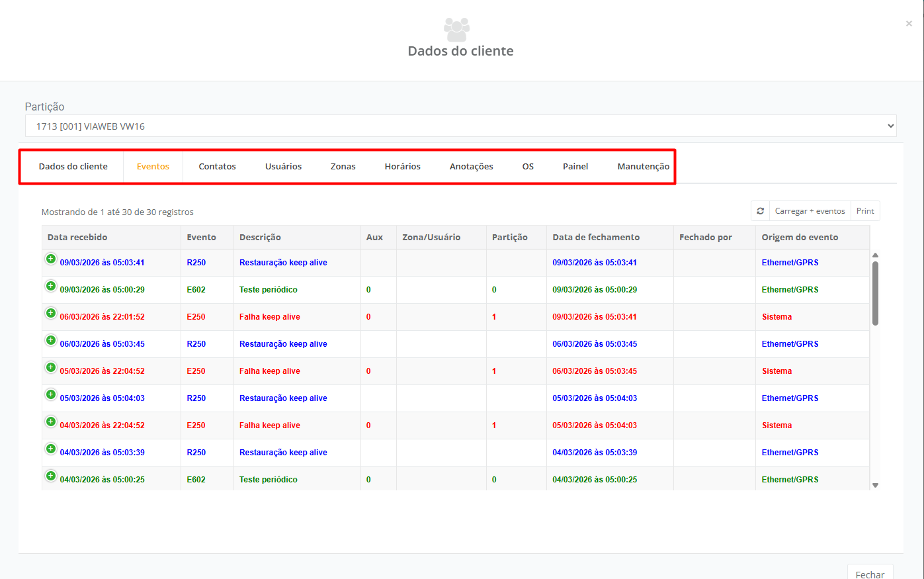924x579 pixels.
Task: Click green plus icon for 04/03/2026 22:04:52
Action: [51, 422]
